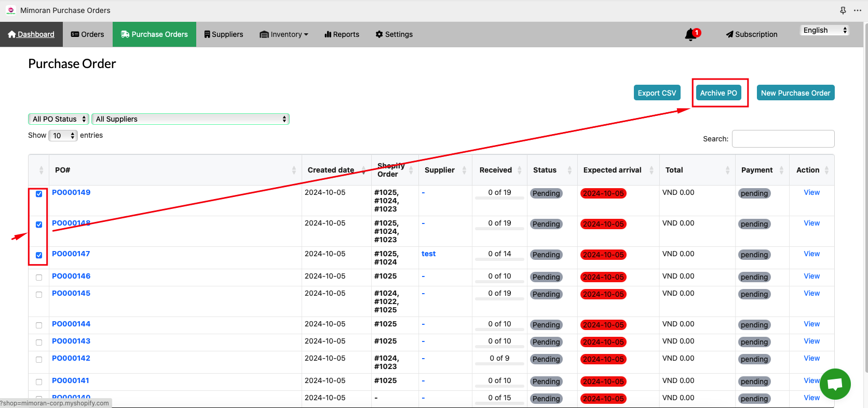The width and height of the screenshot is (868, 408).
Task: Open the Inventory menu
Action: pos(284,34)
